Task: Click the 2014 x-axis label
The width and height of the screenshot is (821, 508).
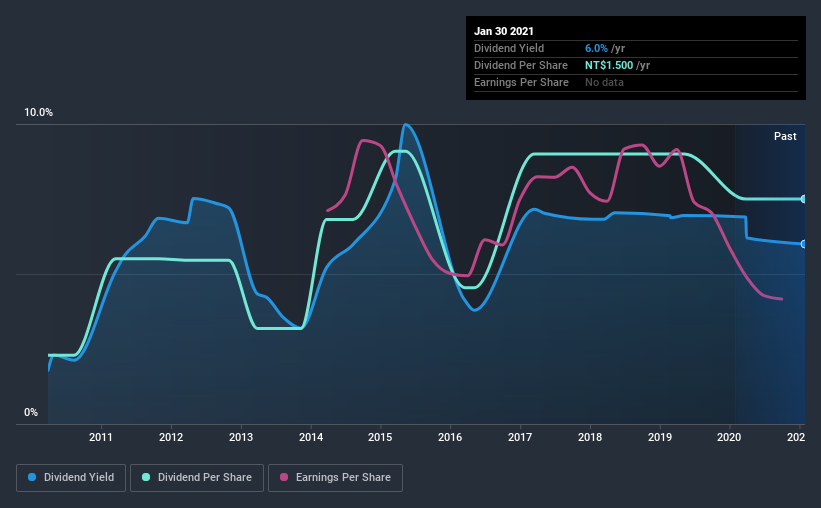Action: tap(311, 437)
